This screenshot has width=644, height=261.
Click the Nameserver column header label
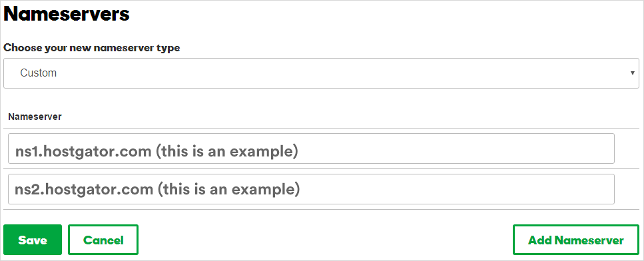pos(35,117)
